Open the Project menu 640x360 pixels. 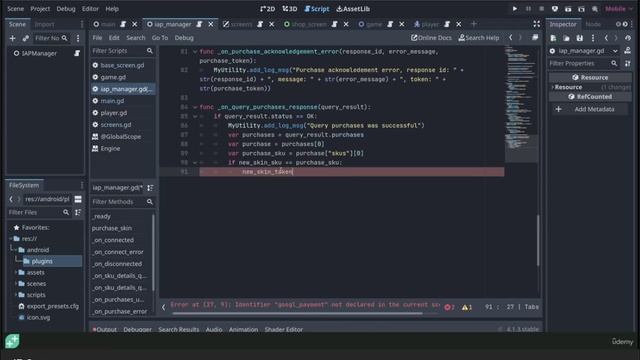40,9
